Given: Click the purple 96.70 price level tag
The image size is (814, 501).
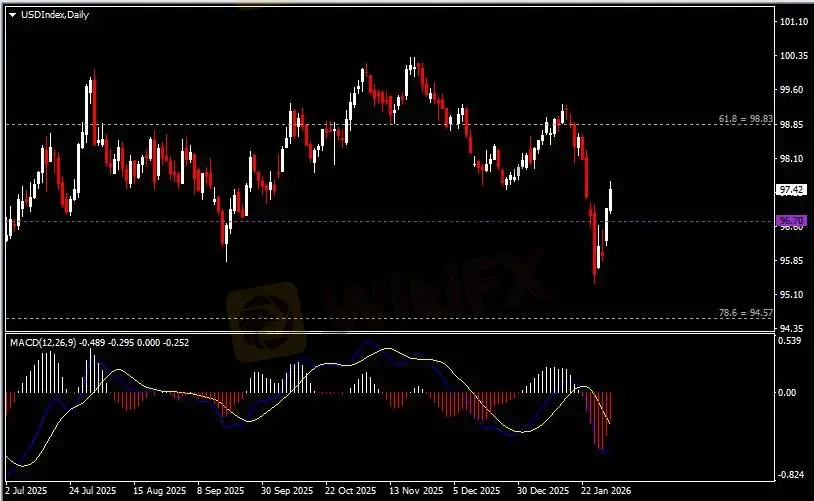Looking at the screenshot, I should [x=791, y=220].
